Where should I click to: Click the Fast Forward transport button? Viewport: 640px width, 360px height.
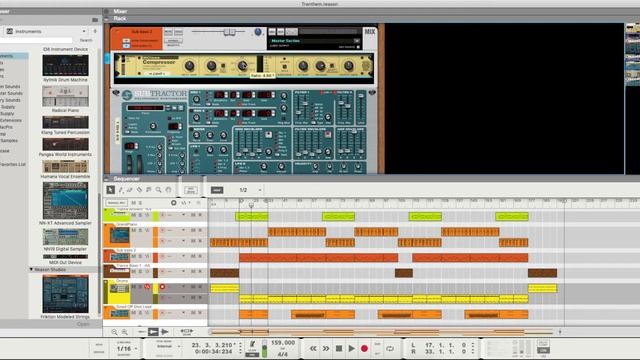tap(326, 349)
